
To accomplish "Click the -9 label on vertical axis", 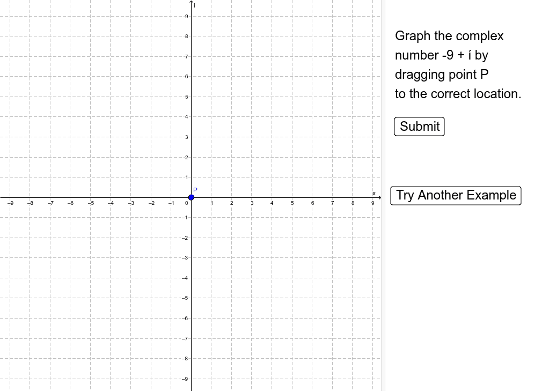I will (185, 379).
